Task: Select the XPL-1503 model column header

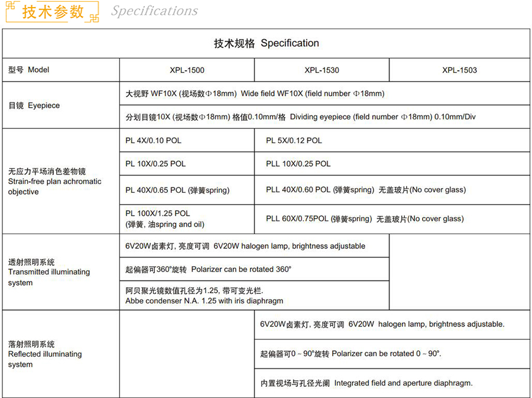Action: (459, 70)
